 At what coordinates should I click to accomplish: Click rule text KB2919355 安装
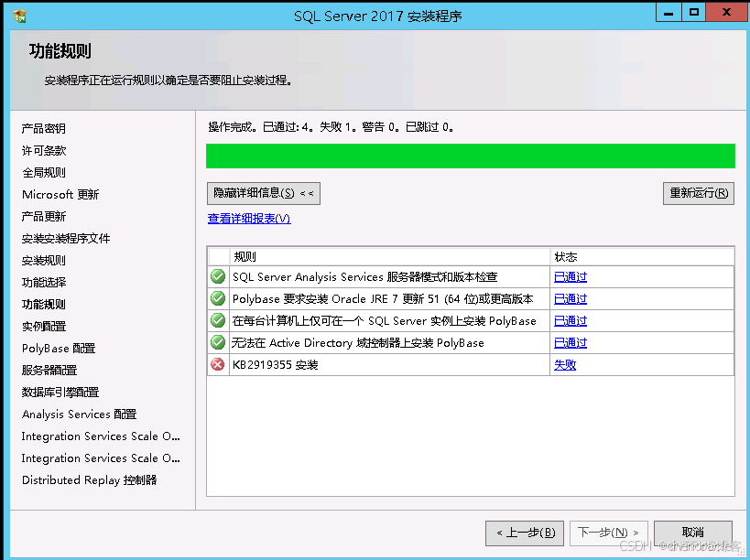pyautogui.click(x=275, y=364)
